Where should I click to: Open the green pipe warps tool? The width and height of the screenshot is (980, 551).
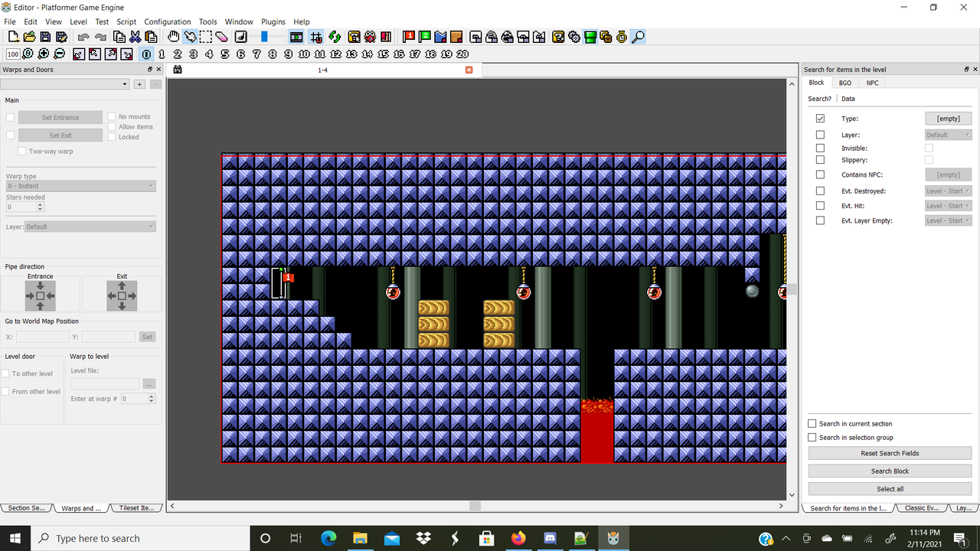(x=590, y=36)
